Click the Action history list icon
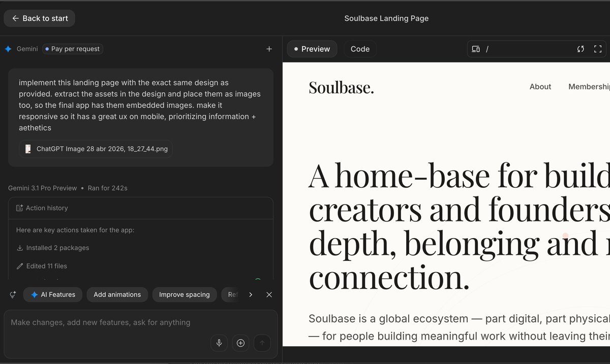The image size is (610, 364). tap(19, 208)
